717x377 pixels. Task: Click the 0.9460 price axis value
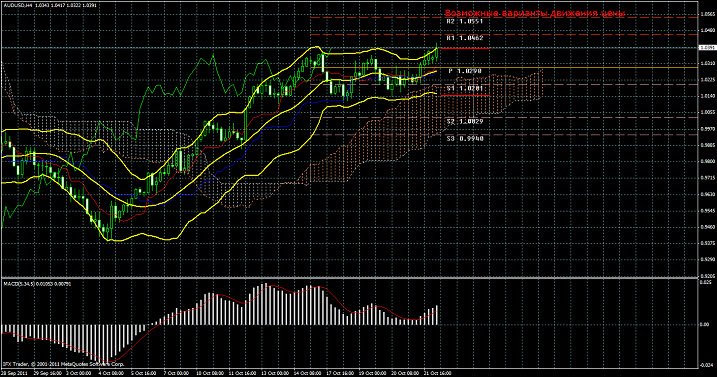[707, 226]
